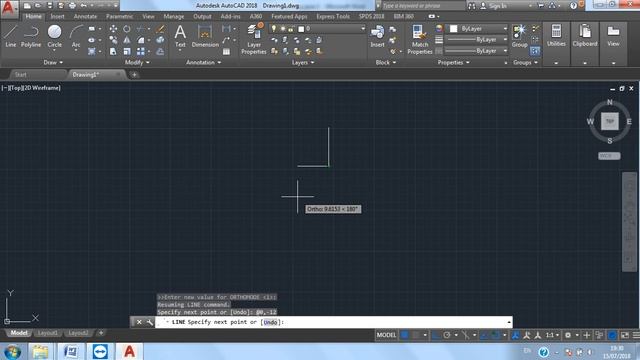640x360 pixels.
Task: Switch to the Layout1 tab
Action: click(x=47, y=333)
